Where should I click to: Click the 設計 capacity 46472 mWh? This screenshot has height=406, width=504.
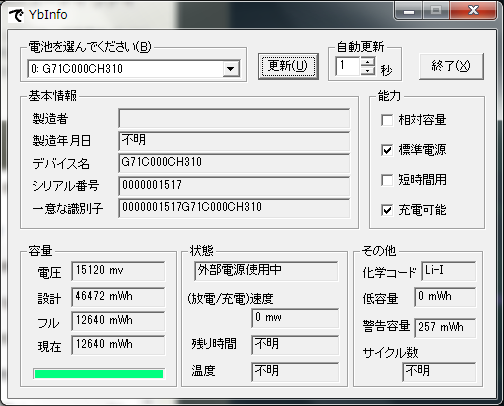(118, 297)
